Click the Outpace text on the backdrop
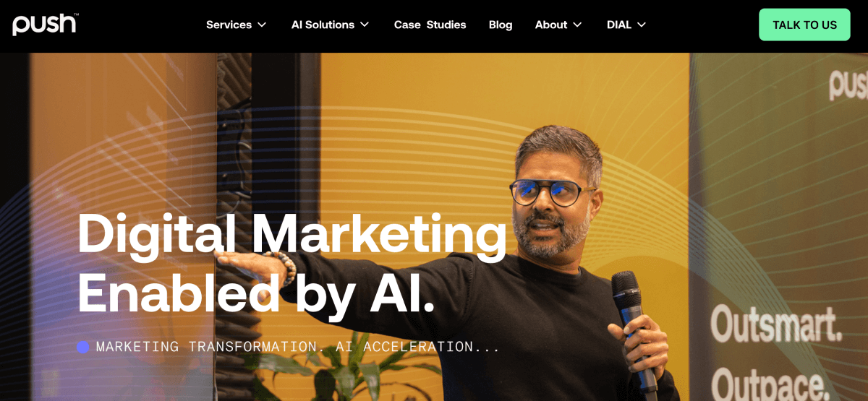The height and width of the screenshot is (401, 868). coord(770,383)
